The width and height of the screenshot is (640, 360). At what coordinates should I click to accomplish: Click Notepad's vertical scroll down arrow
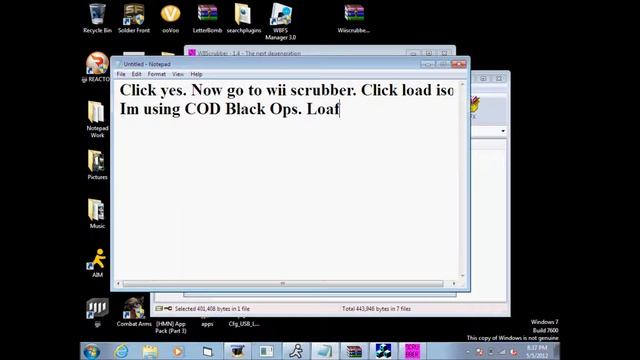coord(462,276)
